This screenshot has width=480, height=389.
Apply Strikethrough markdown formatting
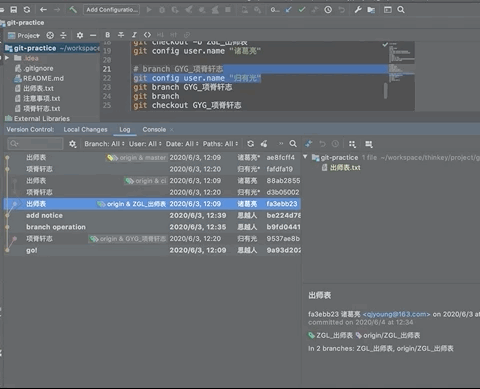coord(121,35)
